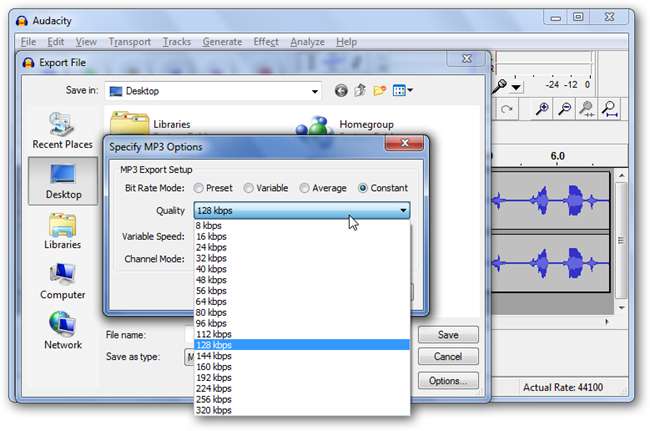Choose 320 kbps from the quality list

click(213, 409)
